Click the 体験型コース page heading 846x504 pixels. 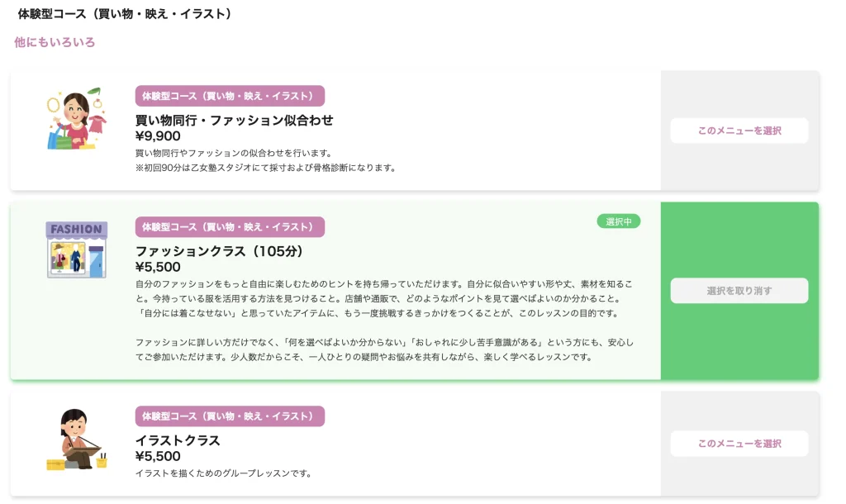click(125, 13)
